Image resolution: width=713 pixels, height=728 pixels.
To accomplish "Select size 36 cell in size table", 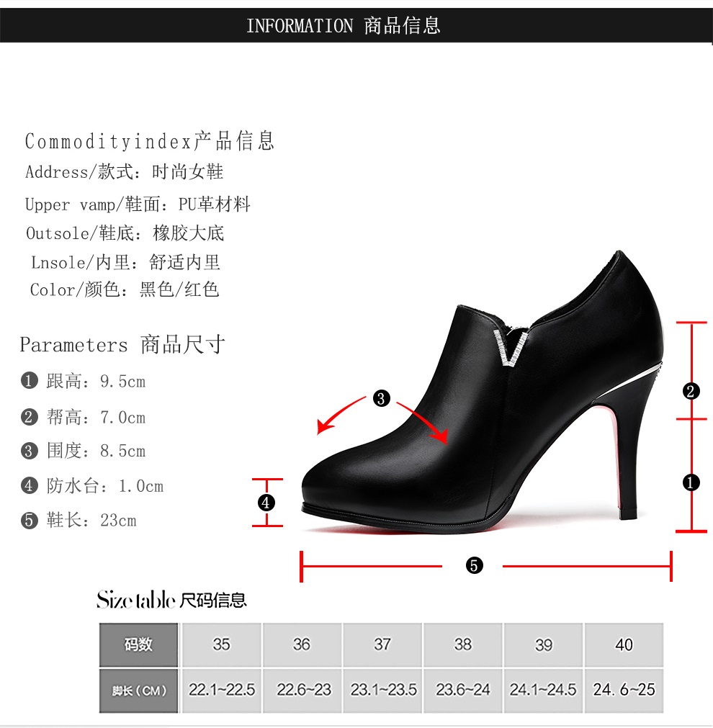I will [302, 644].
